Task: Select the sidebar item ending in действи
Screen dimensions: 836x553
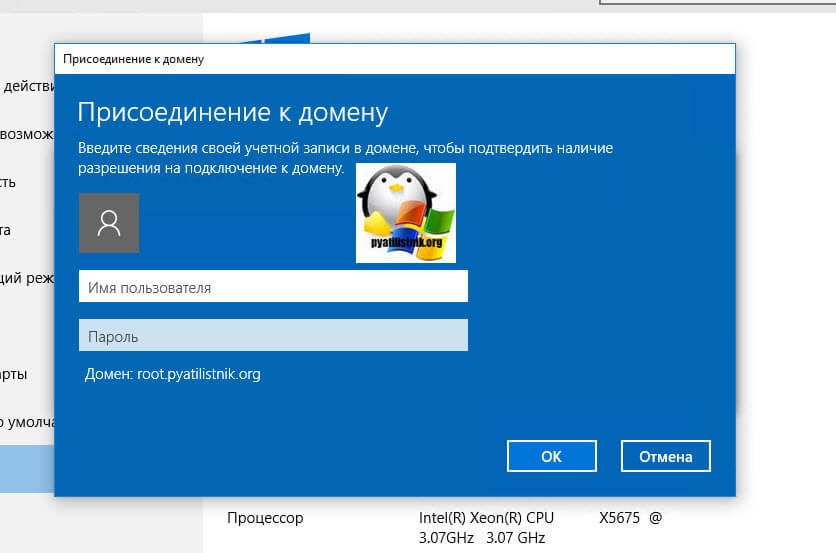Action: (27, 86)
